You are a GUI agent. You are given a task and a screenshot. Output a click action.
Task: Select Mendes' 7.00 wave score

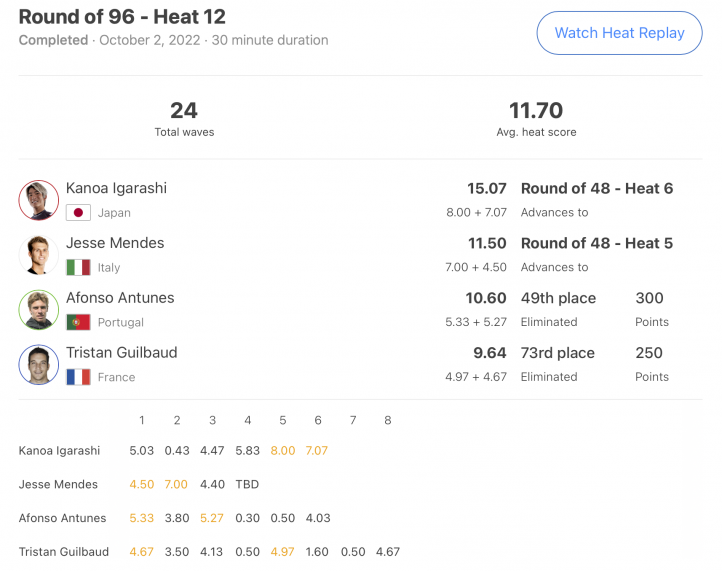coord(176,484)
